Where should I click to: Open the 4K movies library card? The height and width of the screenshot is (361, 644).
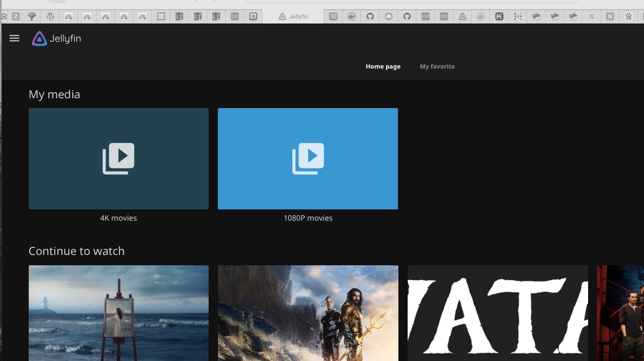click(x=118, y=159)
